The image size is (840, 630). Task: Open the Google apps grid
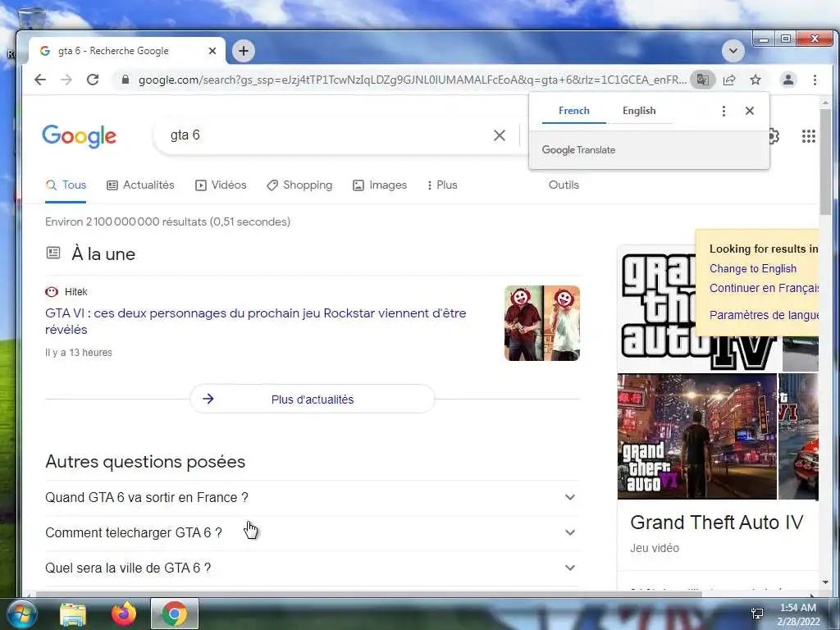pos(808,136)
